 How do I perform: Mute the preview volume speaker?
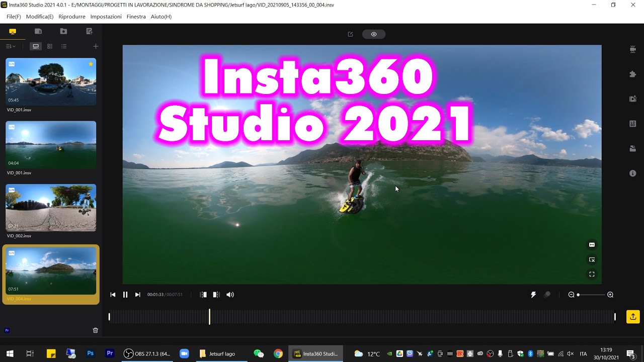tap(230, 295)
